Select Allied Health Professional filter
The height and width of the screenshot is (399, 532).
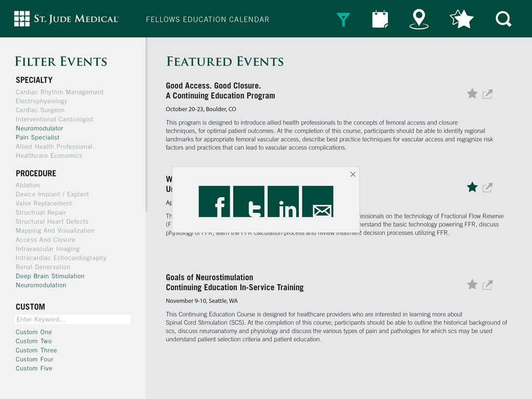tap(54, 147)
